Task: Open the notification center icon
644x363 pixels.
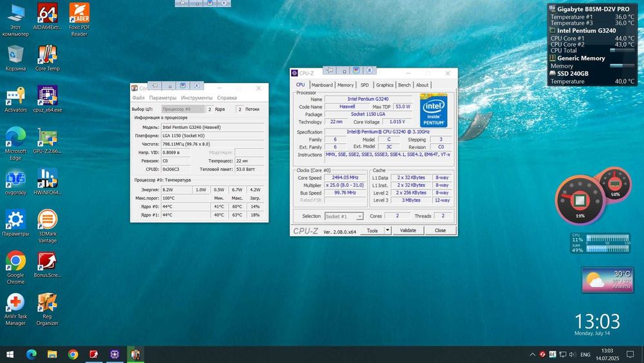Action: click(630, 355)
